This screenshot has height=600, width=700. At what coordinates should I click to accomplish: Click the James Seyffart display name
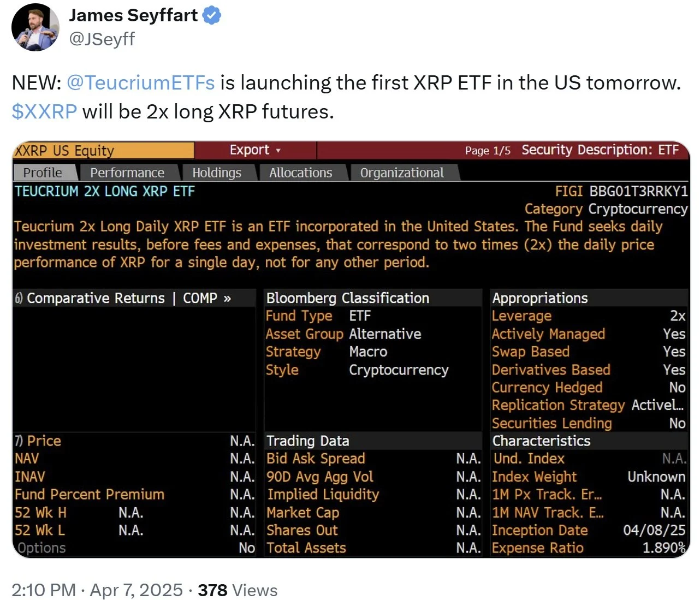(x=133, y=15)
